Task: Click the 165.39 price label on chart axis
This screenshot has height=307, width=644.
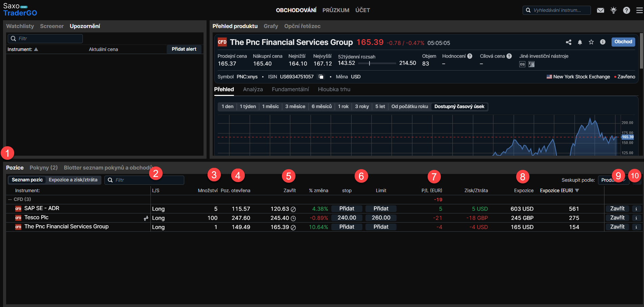Action: coord(627,137)
